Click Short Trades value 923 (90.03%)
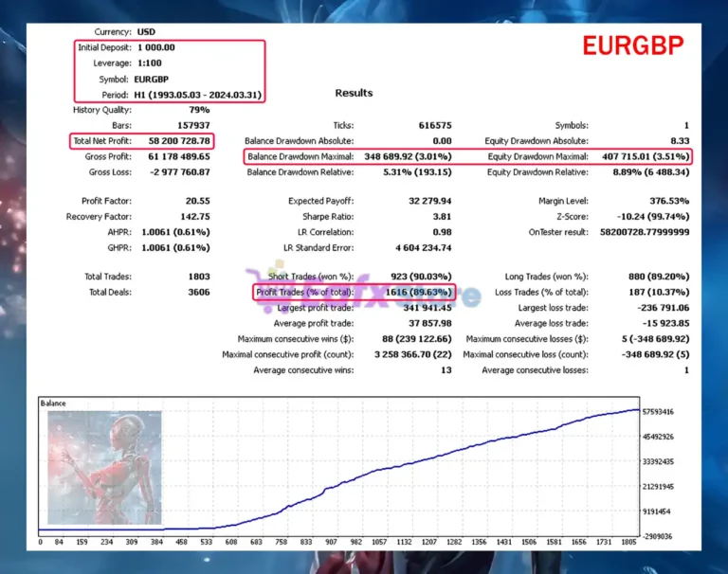The width and height of the screenshot is (728, 574). click(421, 277)
